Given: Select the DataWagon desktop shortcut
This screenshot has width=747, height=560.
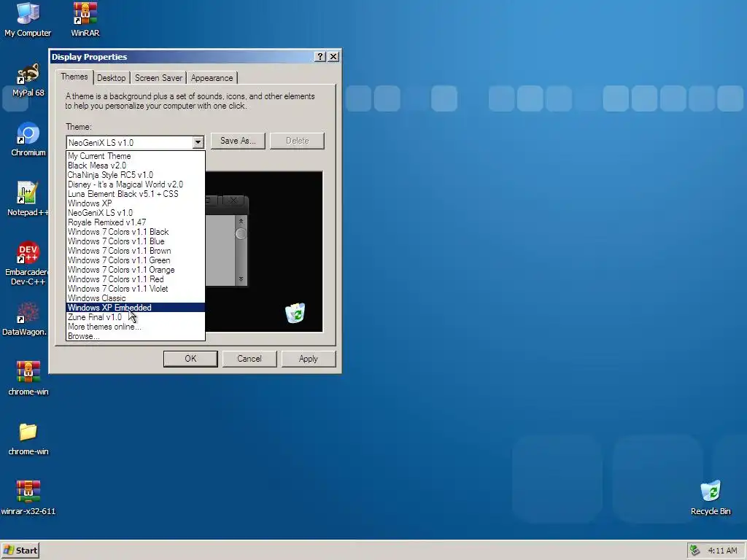Looking at the screenshot, I should [26, 319].
